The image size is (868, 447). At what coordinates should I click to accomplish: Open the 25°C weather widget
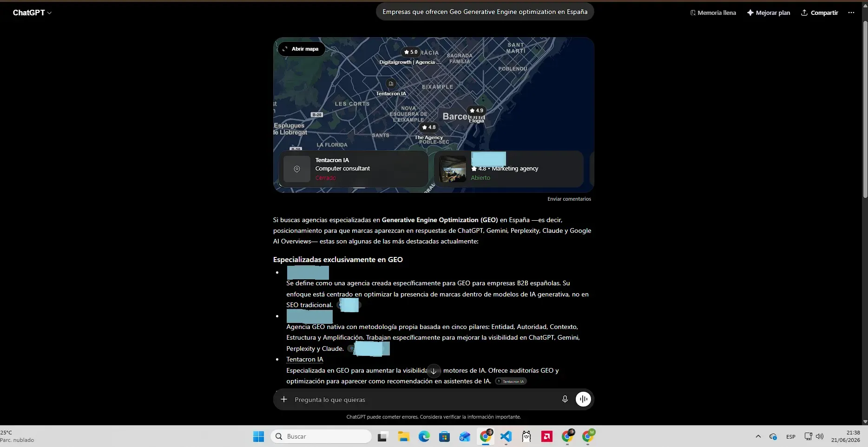(18, 436)
